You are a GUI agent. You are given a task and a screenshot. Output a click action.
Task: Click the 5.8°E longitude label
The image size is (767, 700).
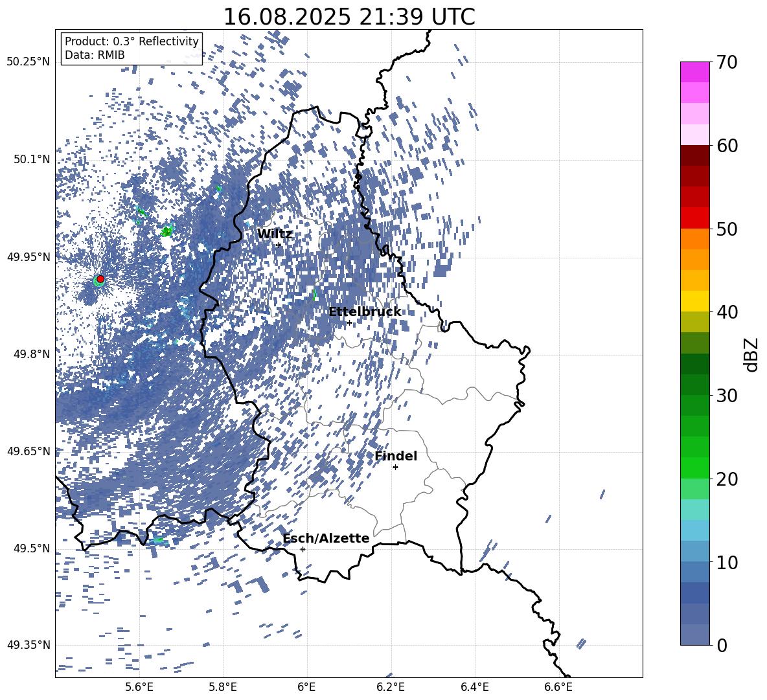(x=223, y=687)
